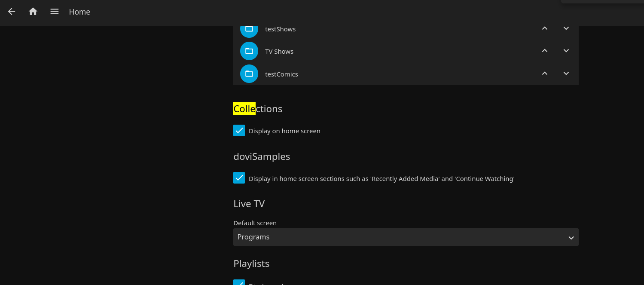
Task: Move TV Shows down one position
Action: (566, 51)
